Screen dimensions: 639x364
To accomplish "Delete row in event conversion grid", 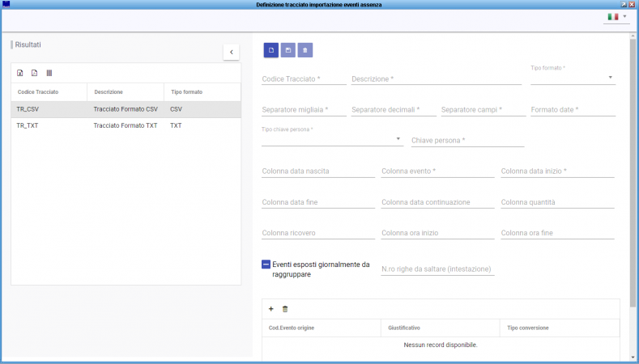I will [284, 309].
